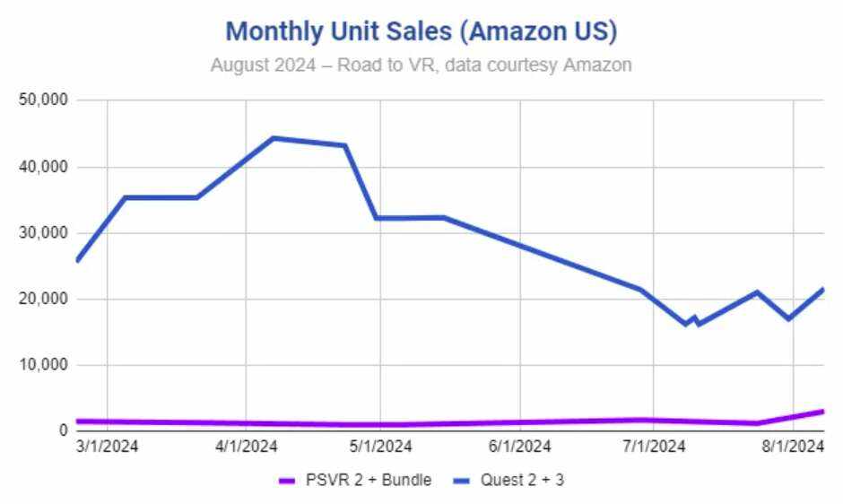Click the right end of the purple PSVR line

pyautogui.click(x=821, y=412)
